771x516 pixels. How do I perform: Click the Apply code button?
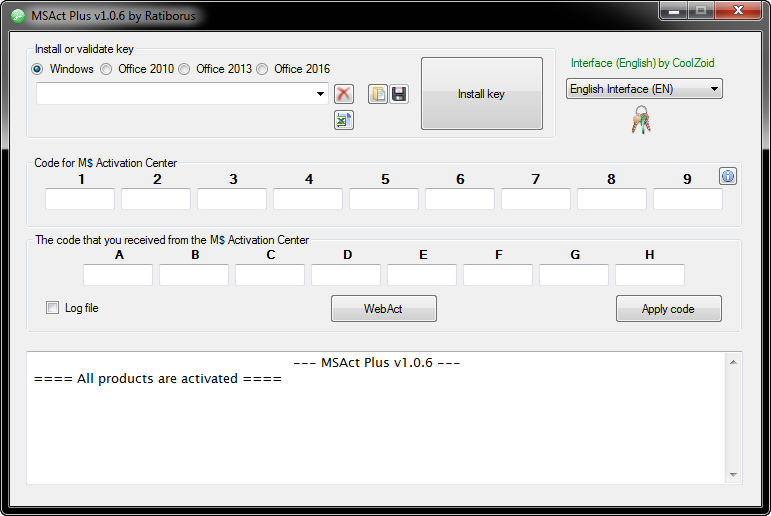[669, 308]
